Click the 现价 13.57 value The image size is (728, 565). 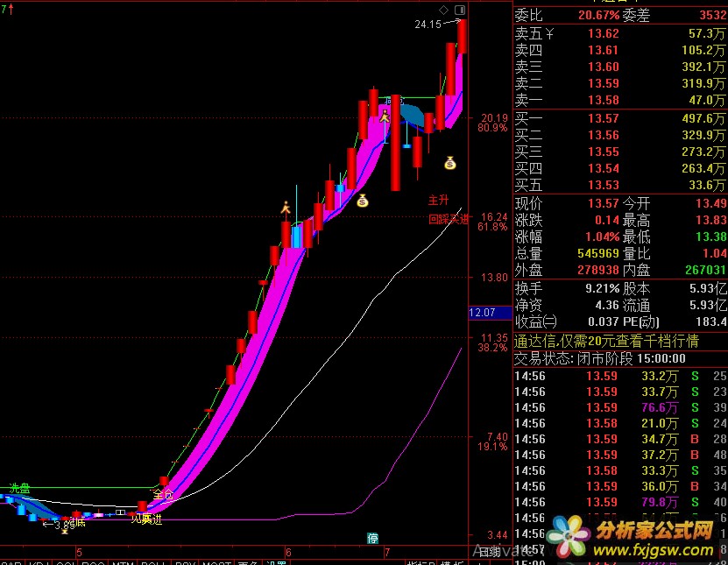coord(603,203)
